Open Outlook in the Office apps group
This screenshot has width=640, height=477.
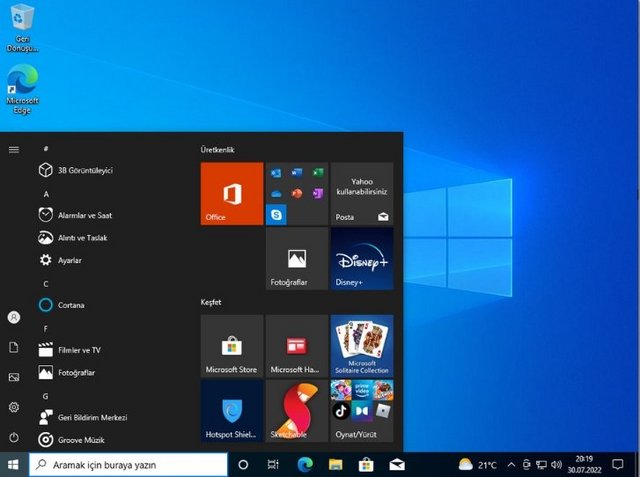coord(276,173)
